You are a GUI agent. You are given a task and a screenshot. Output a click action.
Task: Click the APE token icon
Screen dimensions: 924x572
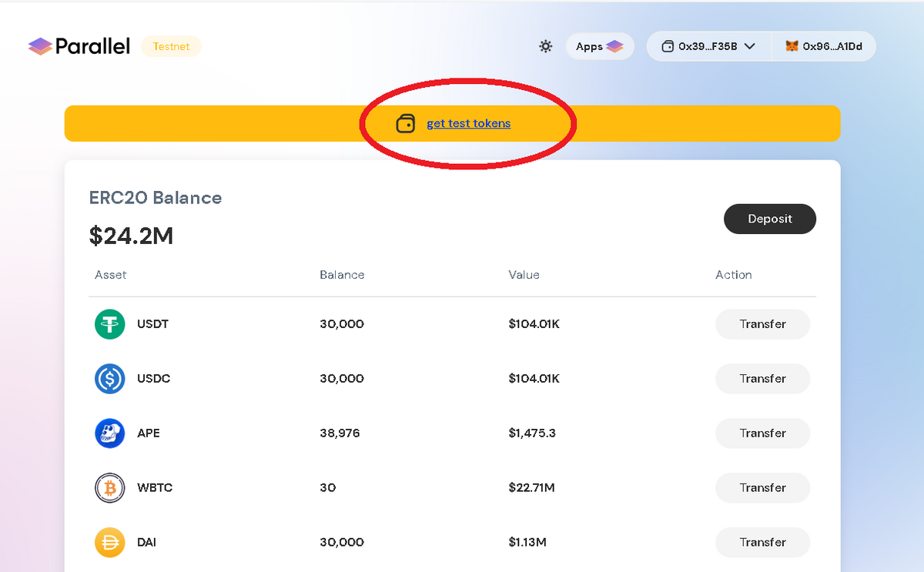pos(110,433)
